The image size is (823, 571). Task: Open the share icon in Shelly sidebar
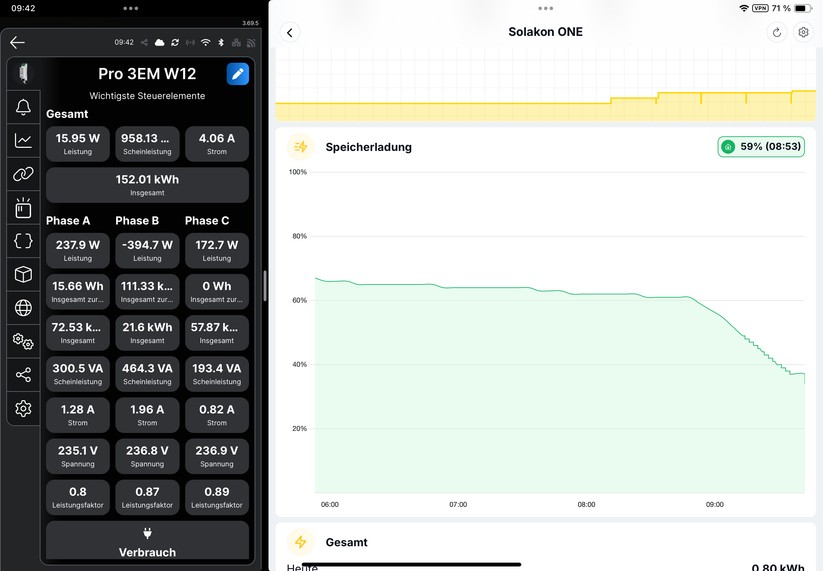(23, 375)
